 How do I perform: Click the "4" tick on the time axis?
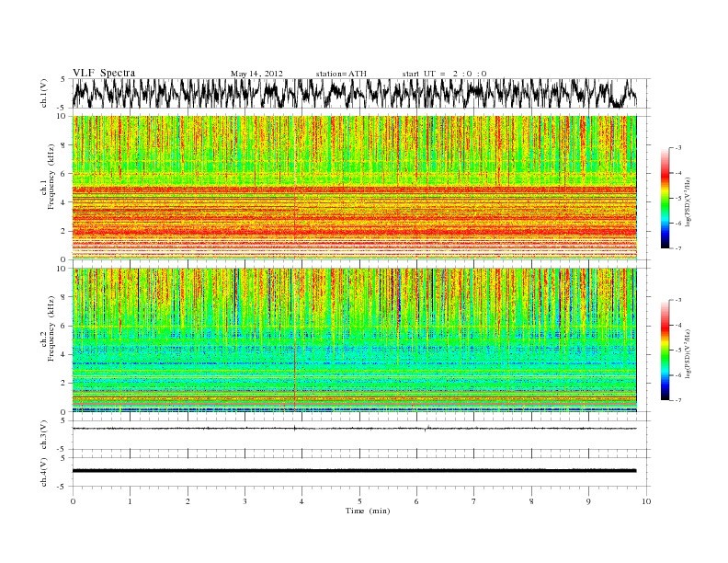301,501
